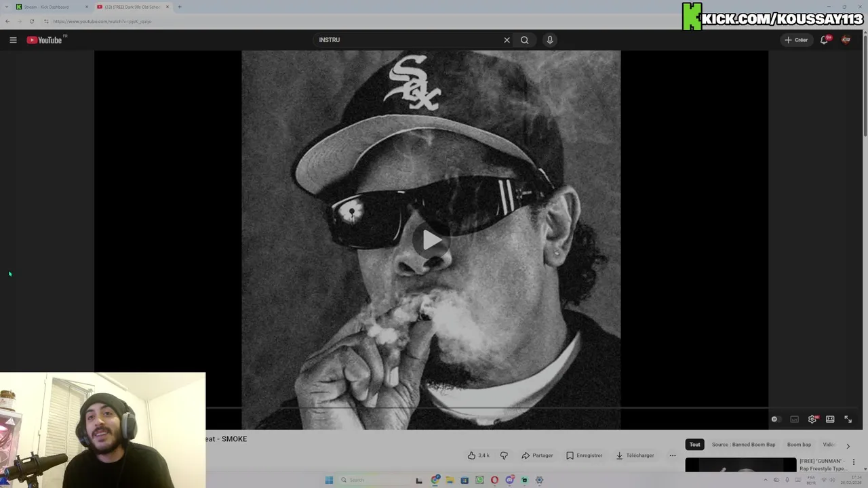Open the account avatar menu
This screenshot has width=868, height=488.
click(x=846, y=40)
